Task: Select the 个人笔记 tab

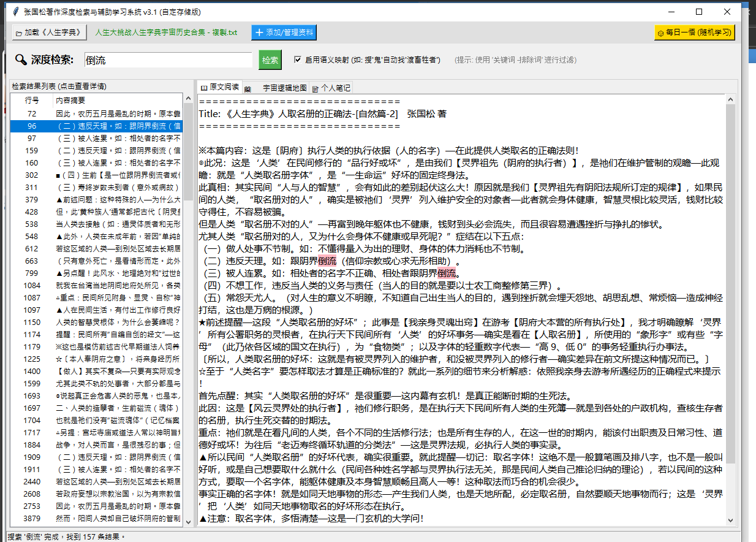Action: click(x=331, y=88)
